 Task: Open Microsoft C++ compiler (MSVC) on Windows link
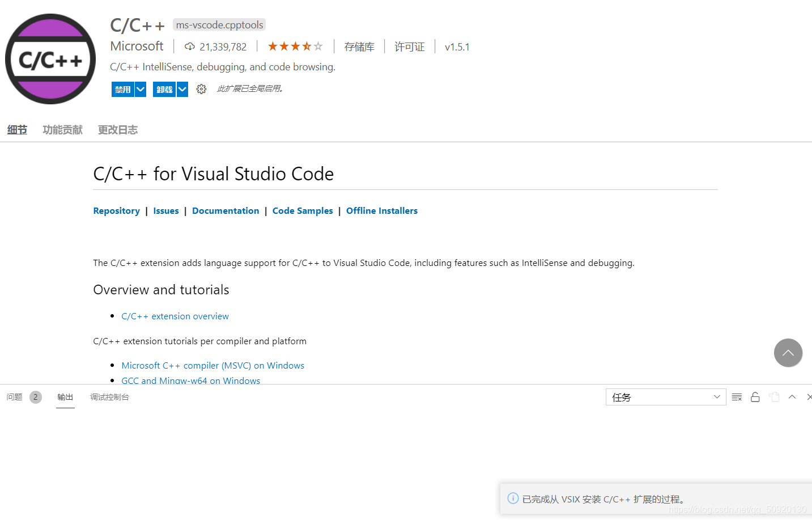tap(213, 365)
